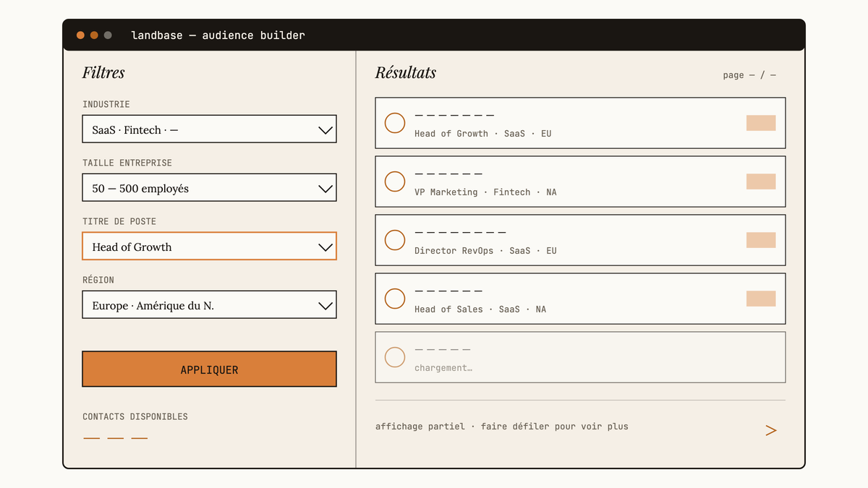
Task: Select the radio circle for Head of Growth · SaaS · EU
Action: [395, 123]
